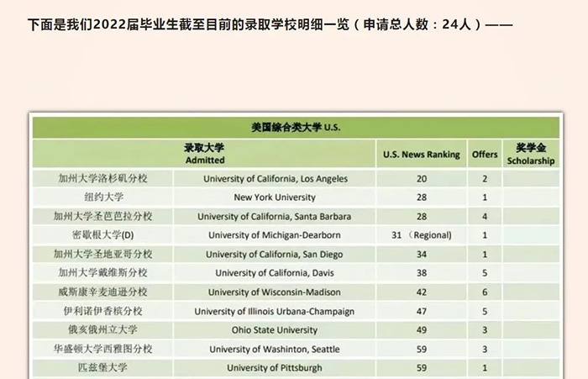Viewport: 588px width, 379px height.
Task: Click the 匹兹堡大学 cell
Action: click(103, 368)
